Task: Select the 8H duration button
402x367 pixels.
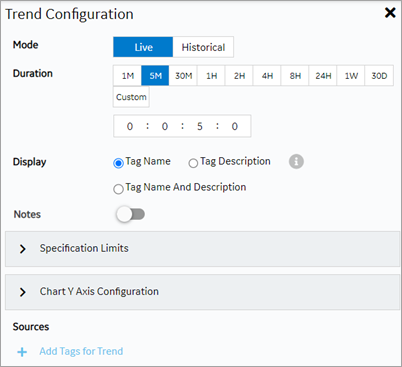Action: 295,76
